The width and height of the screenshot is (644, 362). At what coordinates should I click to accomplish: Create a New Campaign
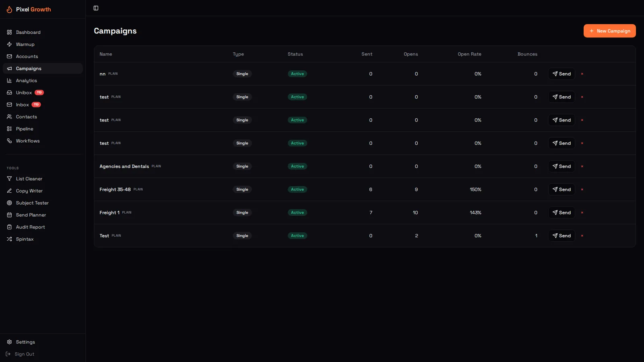pyautogui.click(x=609, y=31)
